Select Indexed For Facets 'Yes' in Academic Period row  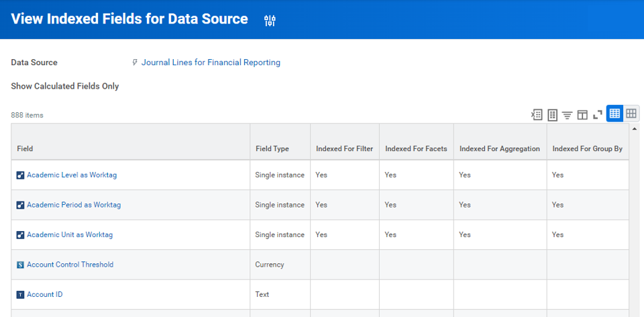pyautogui.click(x=390, y=205)
